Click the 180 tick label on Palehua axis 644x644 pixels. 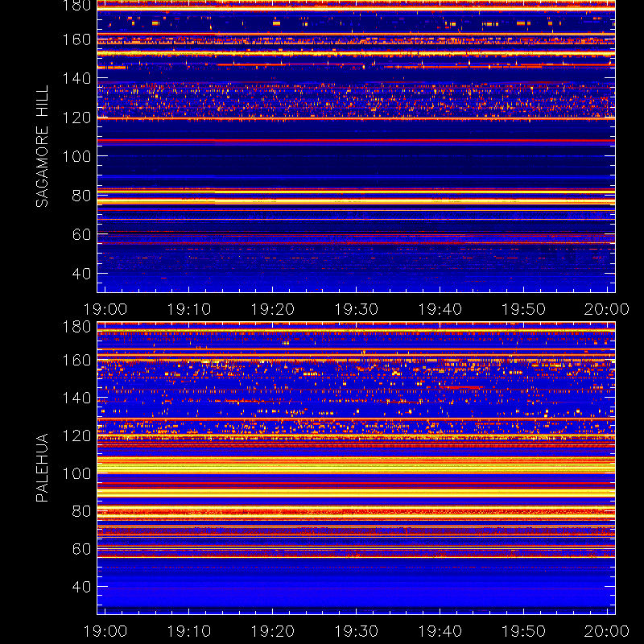tap(76, 327)
